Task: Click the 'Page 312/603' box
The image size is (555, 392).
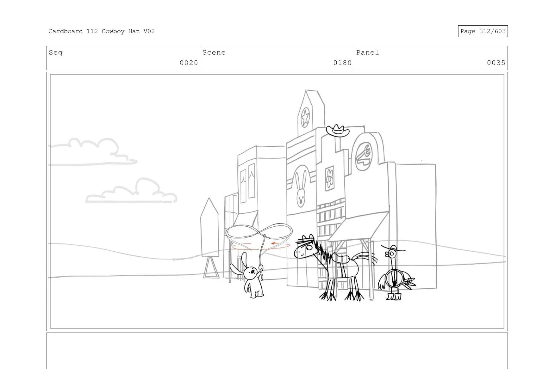Action: [x=483, y=31]
